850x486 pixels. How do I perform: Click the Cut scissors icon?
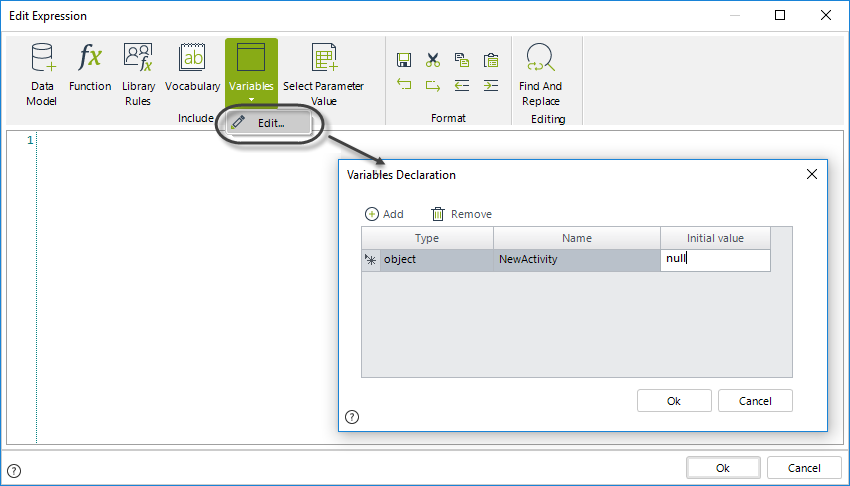[433, 60]
